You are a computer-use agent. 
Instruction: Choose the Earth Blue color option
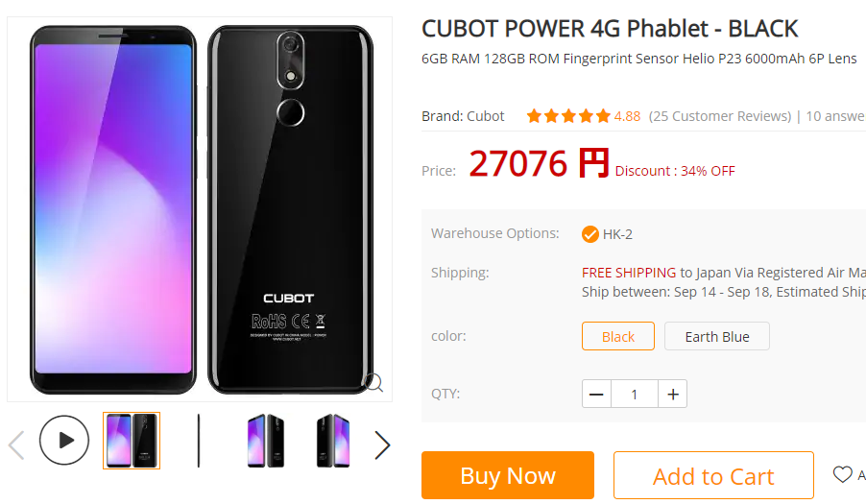pos(717,336)
